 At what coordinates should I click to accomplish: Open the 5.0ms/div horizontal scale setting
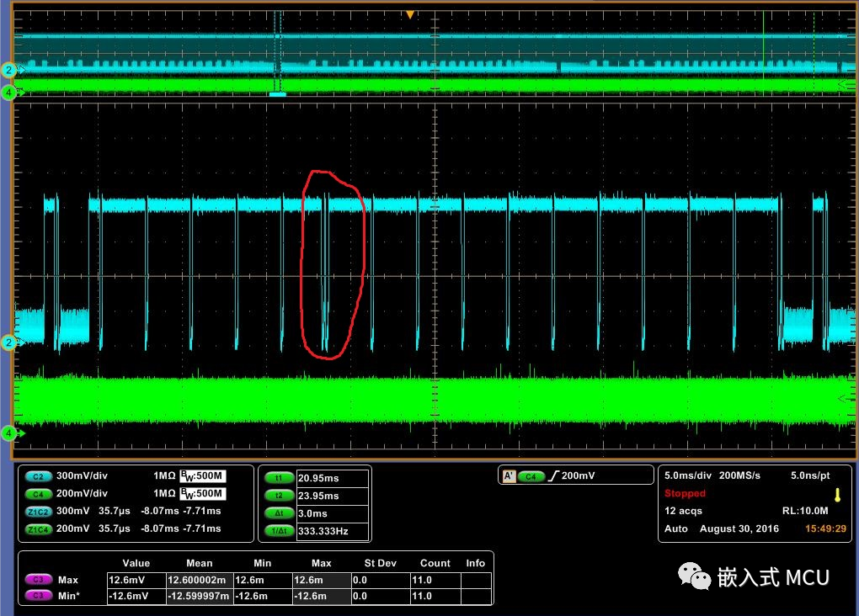pos(690,476)
